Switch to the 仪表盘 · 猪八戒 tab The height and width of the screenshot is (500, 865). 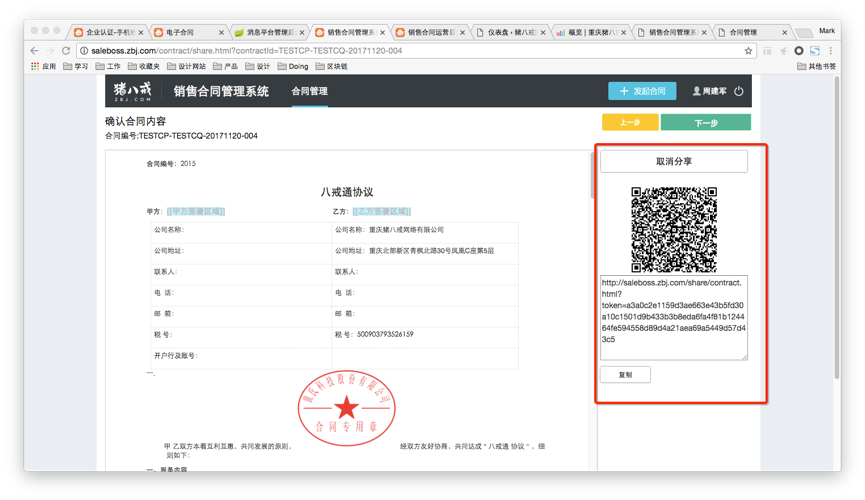511,33
